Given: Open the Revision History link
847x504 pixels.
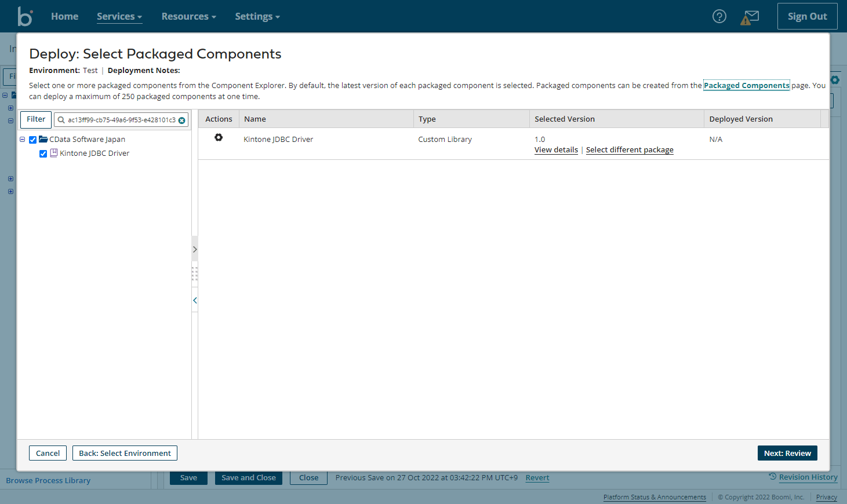Looking at the screenshot, I should tap(808, 477).
